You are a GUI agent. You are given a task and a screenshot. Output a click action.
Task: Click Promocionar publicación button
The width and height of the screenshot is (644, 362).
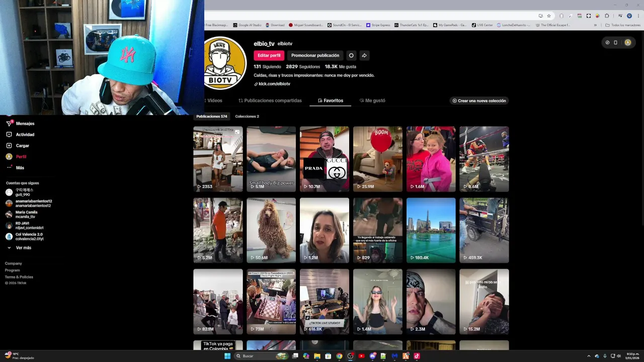tap(315, 55)
